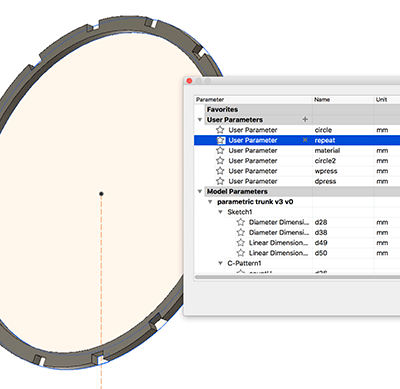Star the wpress user parameter
This screenshot has height=389, width=400.
[x=220, y=171]
